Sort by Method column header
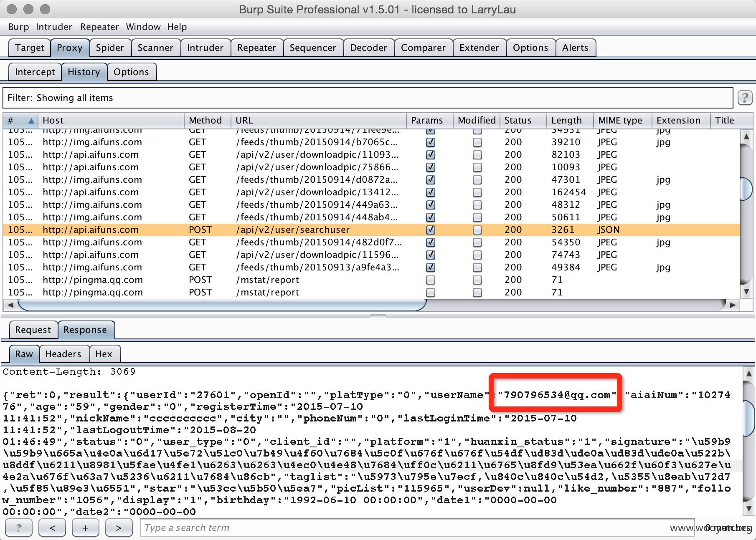Image resolution: width=756 pixels, height=540 pixels. (208, 121)
